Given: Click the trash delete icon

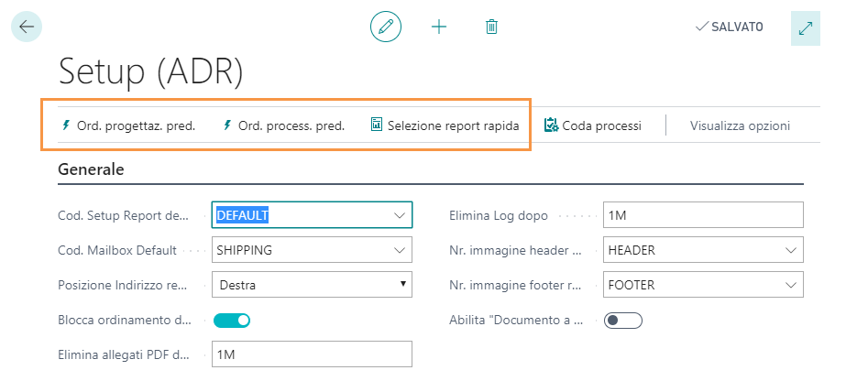Looking at the screenshot, I should pos(491,27).
